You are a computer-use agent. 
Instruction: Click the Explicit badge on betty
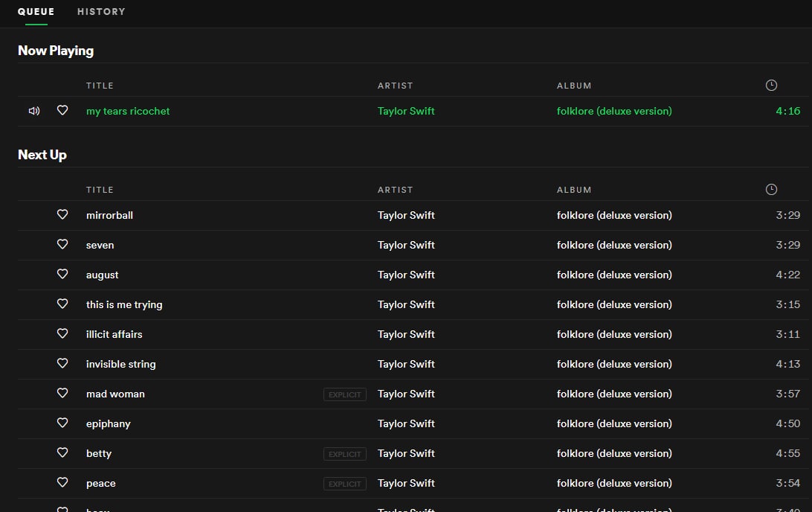click(x=345, y=454)
